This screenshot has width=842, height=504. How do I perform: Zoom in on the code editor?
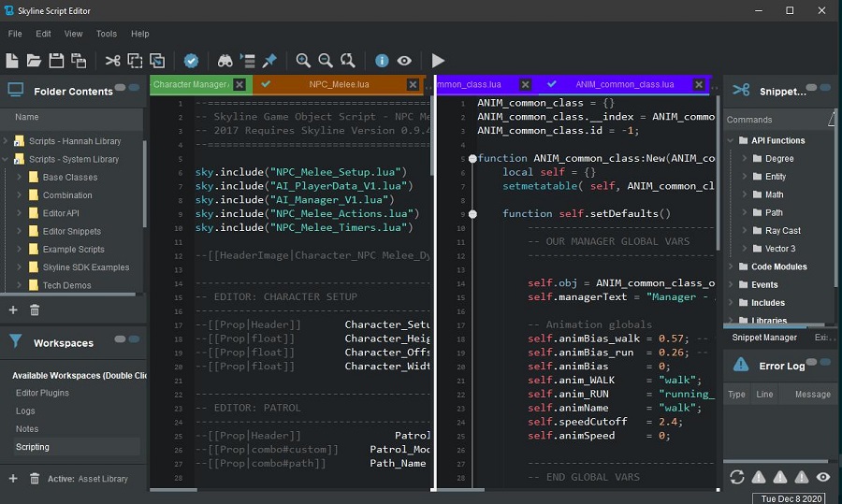[x=303, y=61]
